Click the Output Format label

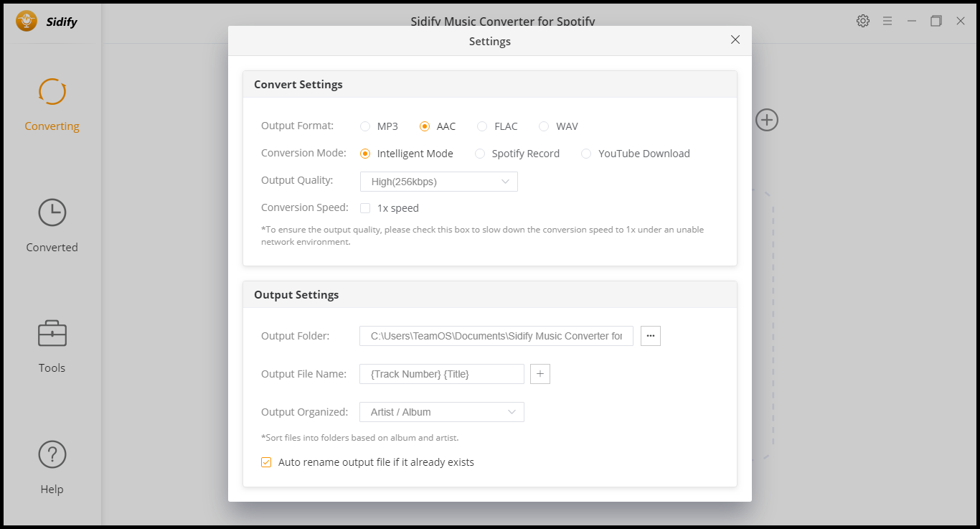pos(298,126)
